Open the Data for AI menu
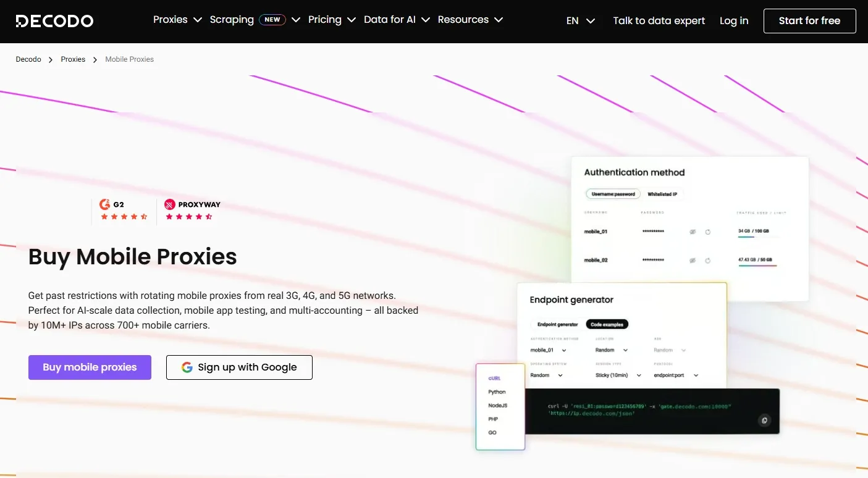The height and width of the screenshot is (478, 868). point(397,20)
